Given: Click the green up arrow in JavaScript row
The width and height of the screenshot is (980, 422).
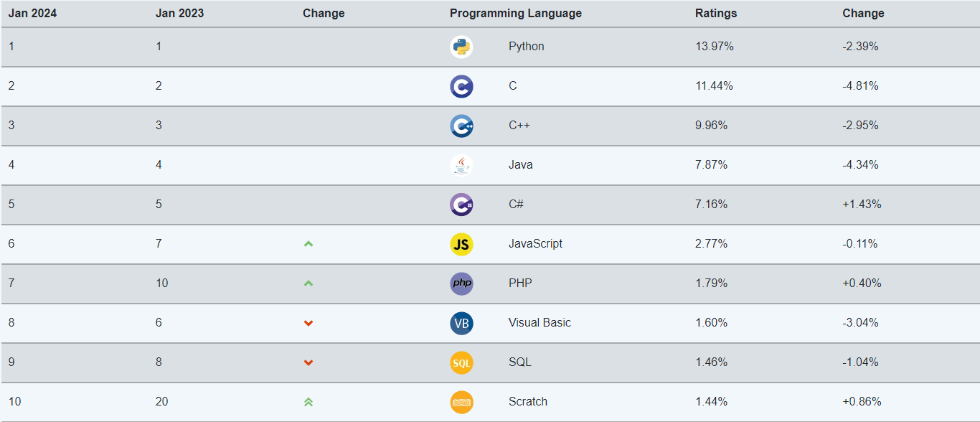Looking at the screenshot, I should tap(308, 244).
